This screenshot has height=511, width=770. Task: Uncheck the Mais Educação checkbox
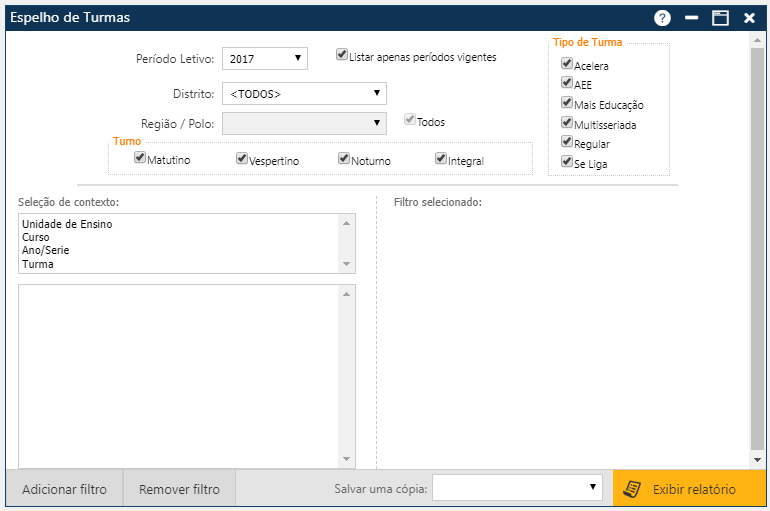click(x=567, y=103)
